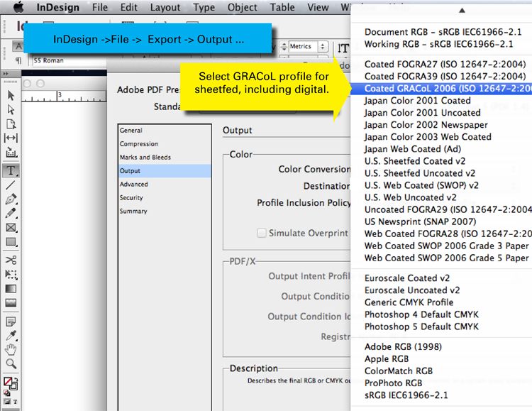Image resolution: width=532 pixels, height=411 pixels.
Task: Enable the Simulate Overprint checkbox
Action: click(x=262, y=233)
